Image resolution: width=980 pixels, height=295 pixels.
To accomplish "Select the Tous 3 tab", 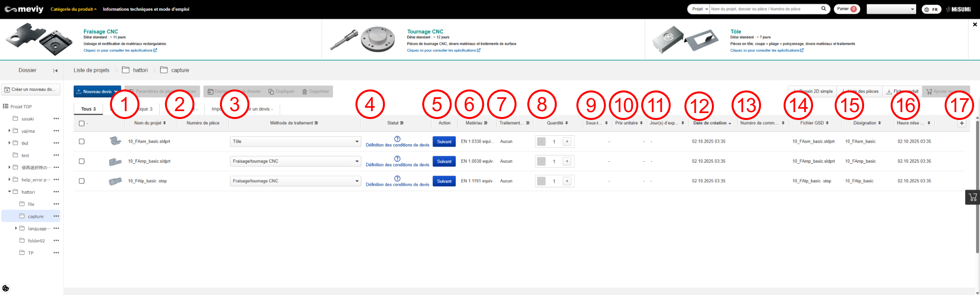I will (88, 109).
